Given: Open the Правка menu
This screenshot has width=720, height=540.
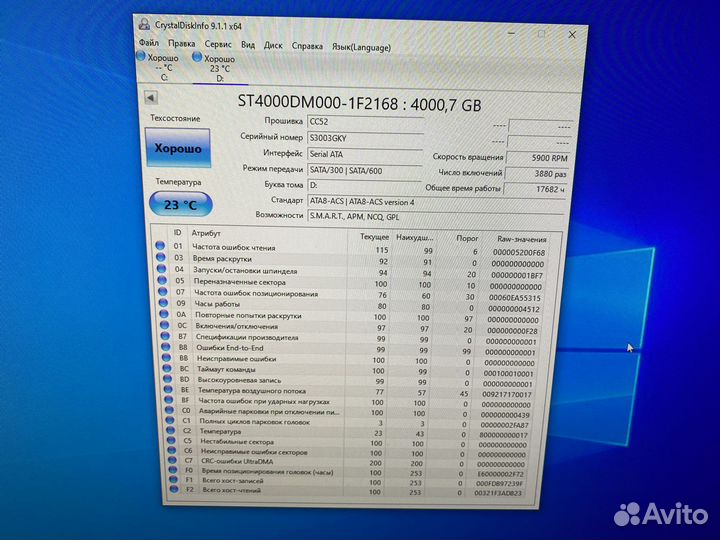Looking at the screenshot, I should pos(181,44).
